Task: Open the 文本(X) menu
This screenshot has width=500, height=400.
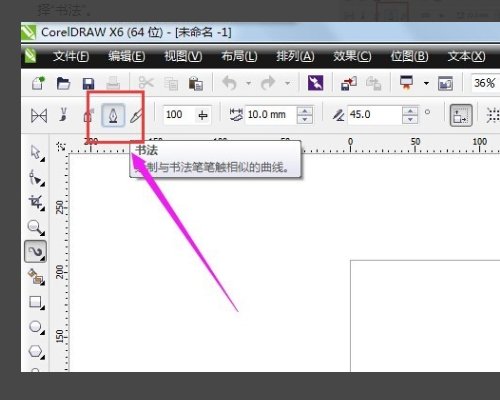Action: 466,56
